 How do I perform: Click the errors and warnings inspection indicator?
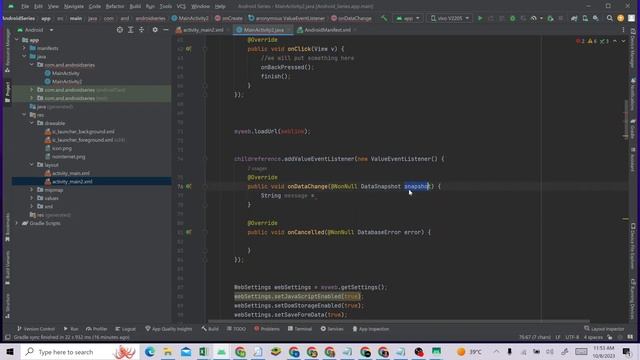click(593, 41)
